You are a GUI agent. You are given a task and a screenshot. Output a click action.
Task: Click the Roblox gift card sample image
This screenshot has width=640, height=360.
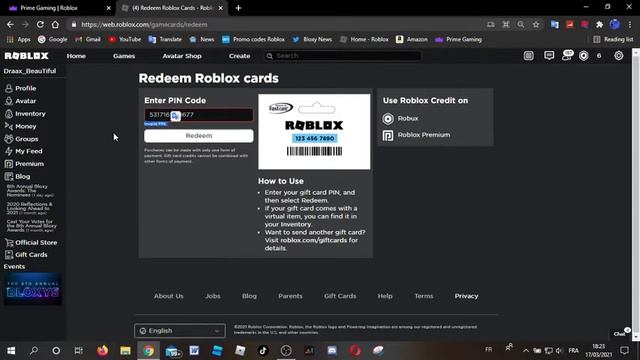pyautogui.click(x=314, y=132)
